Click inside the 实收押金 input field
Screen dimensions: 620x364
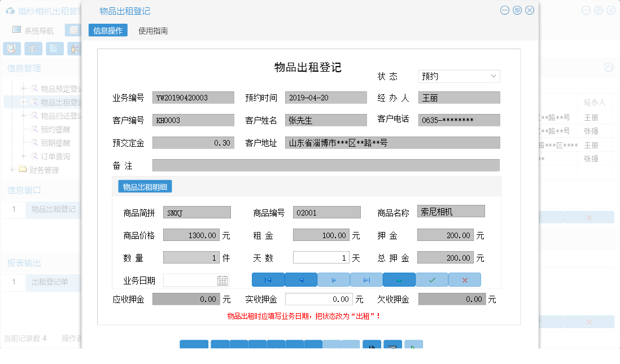[318, 299]
